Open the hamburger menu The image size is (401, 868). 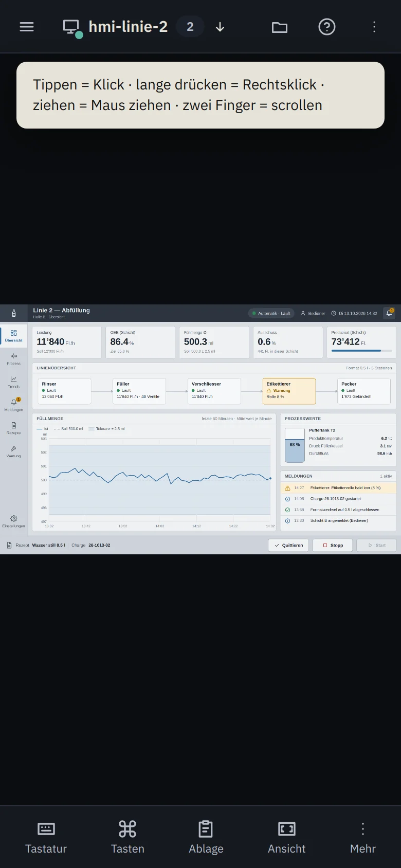coord(27,27)
